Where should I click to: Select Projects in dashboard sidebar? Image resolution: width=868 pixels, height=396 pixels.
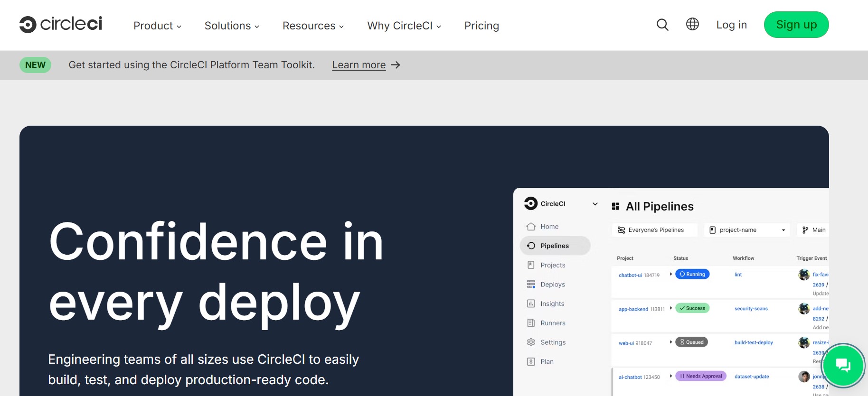(553, 265)
